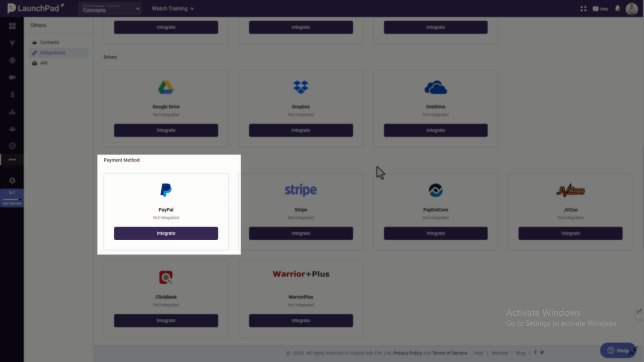The height and width of the screenshot is (362, 644).
Task: Click the PayDotCom logo
Action: tap(435, 190)
